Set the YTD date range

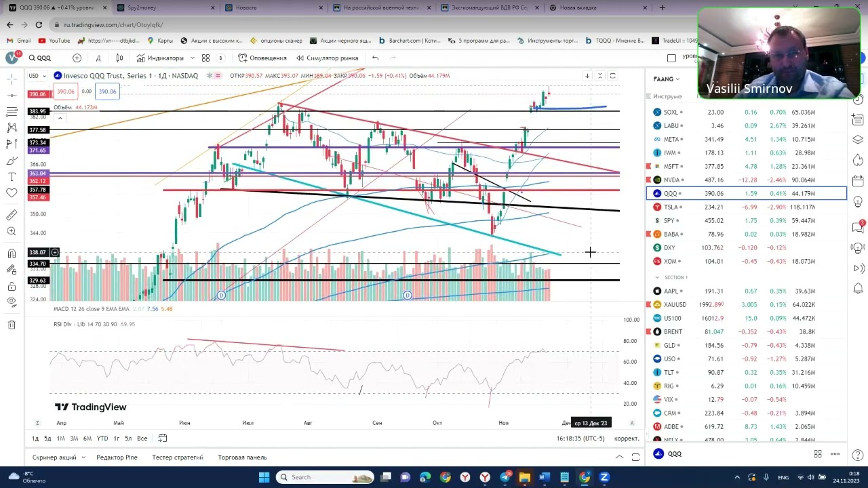pyautogui.click(x=102, y=439)
